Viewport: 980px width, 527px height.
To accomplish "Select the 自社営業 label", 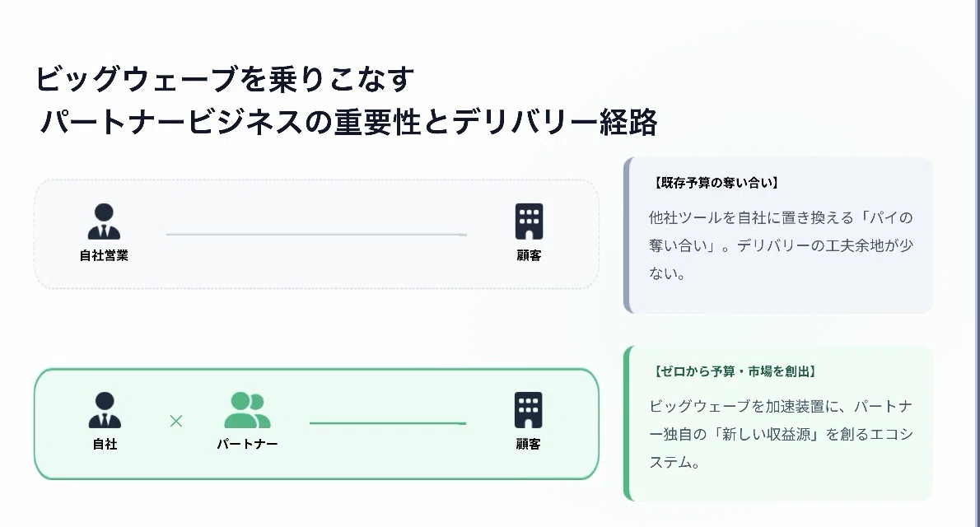I will (x=104, y=256).
